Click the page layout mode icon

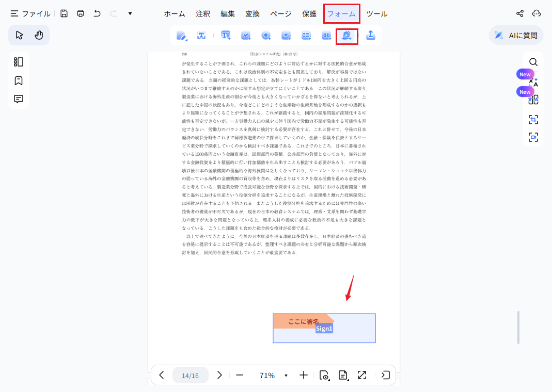pos(343,375)
